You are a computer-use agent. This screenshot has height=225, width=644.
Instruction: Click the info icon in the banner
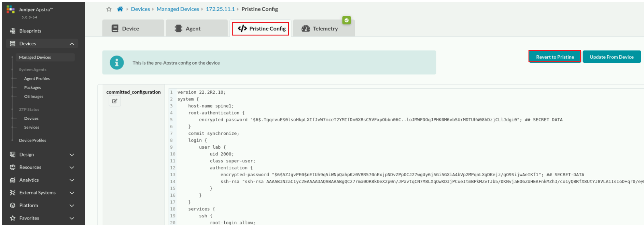[x=117, y=63]
